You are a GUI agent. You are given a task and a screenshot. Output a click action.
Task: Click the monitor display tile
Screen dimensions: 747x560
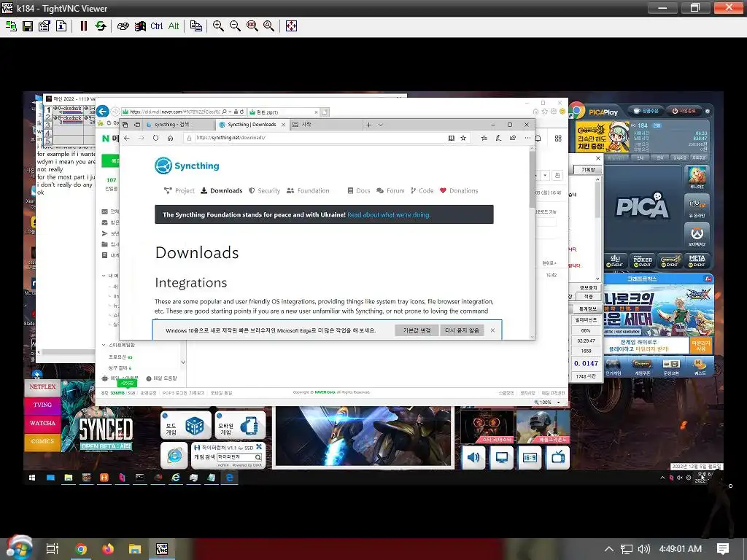(x=502, y=457)
